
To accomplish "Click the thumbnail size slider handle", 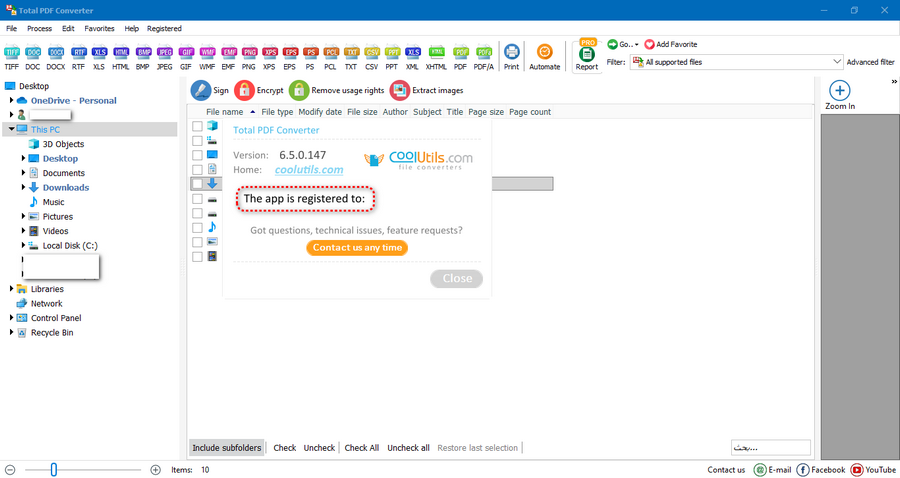I will click(53, 470).
